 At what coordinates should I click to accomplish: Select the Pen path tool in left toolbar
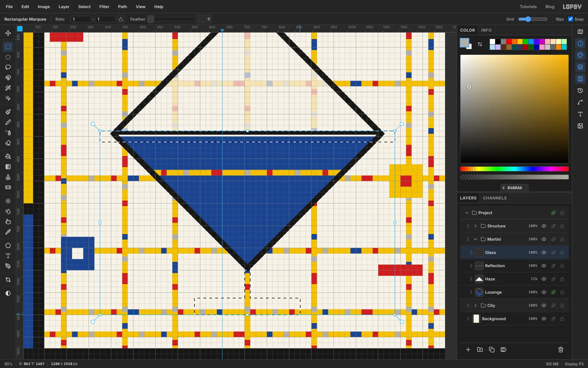coord(8,266)
